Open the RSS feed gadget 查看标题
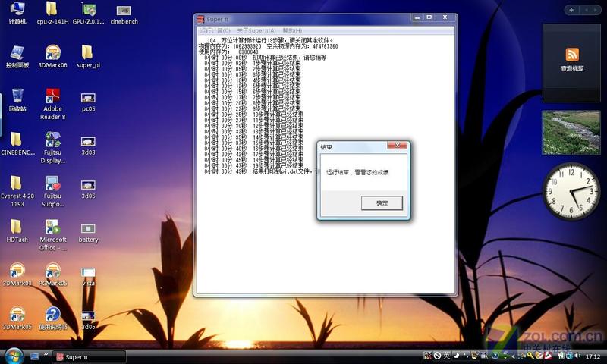This screenshot has height=364, width=607. click(572, 63)
